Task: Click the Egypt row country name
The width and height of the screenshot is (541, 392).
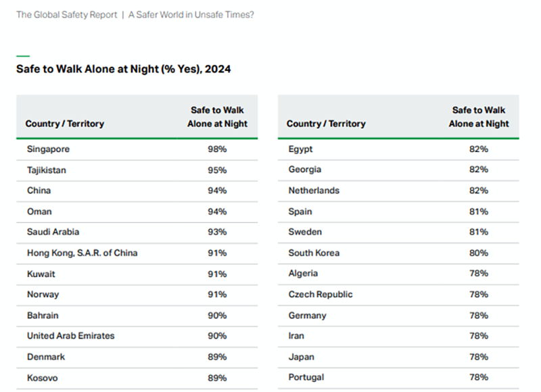Action: click(300, 149)
